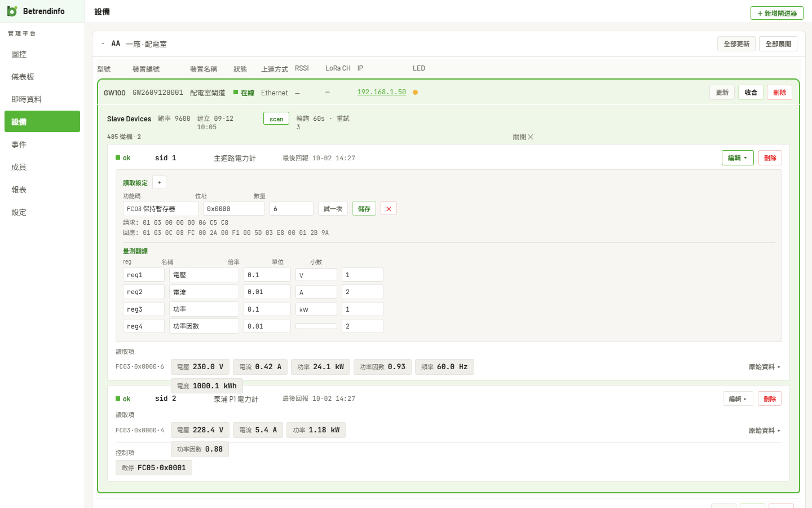The image size is (812, 508).
Task: Click 新增閘道器 button
Action: pos(777,13)
